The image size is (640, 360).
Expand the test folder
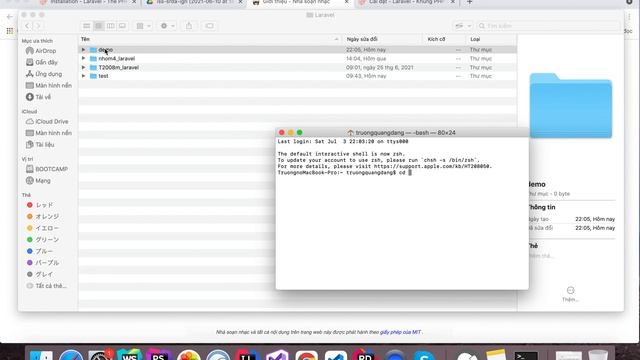83,76
